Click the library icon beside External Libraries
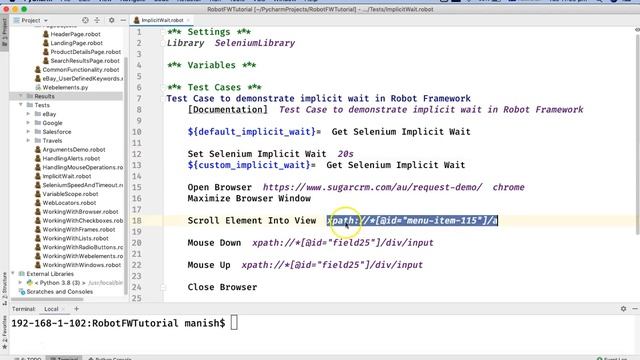 (x=22, y=274)
